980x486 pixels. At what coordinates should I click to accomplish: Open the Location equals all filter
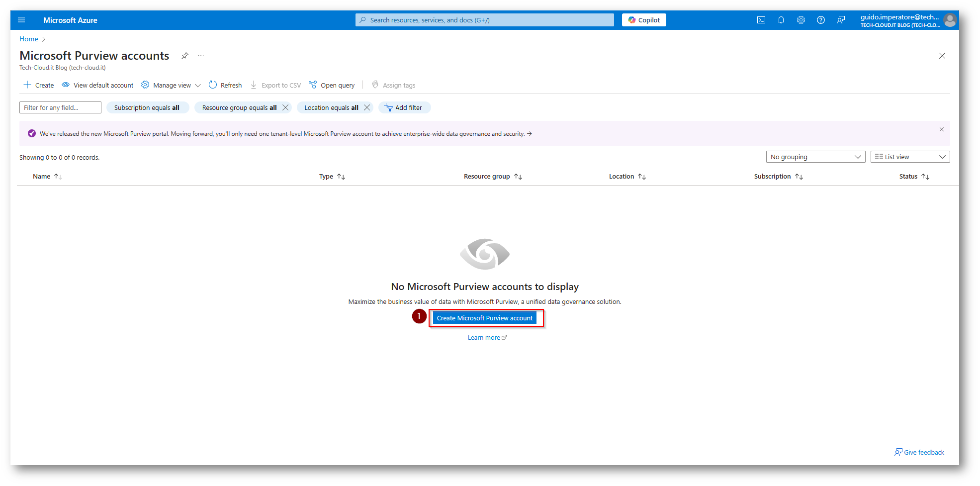[x=331, y=107]
